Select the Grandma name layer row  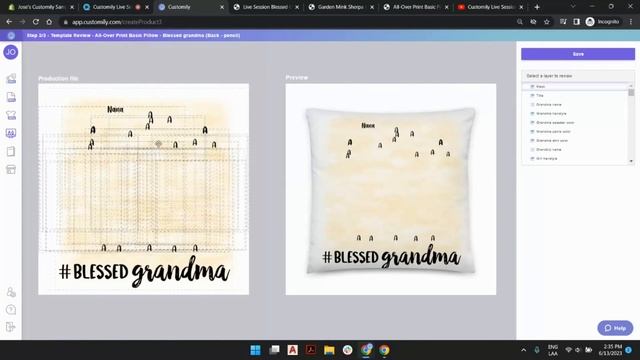tap(576, 104)
